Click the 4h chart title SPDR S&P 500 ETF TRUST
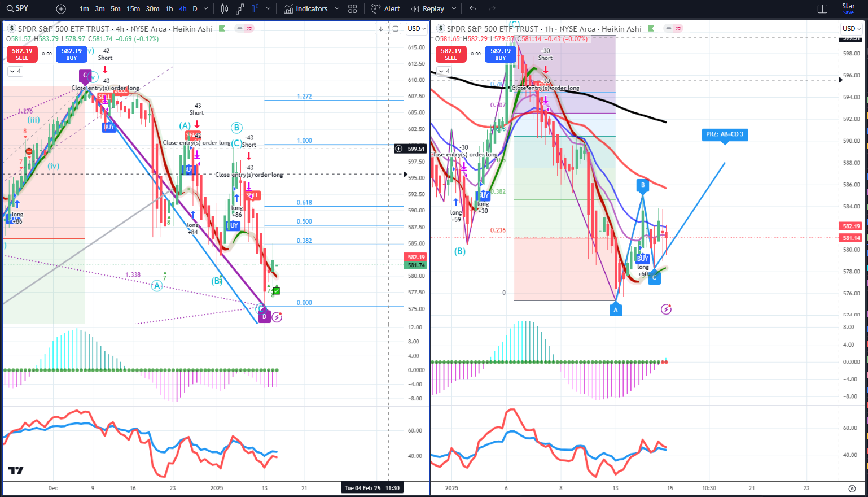This screenshot has height=497, width=868. pos(64,29)
